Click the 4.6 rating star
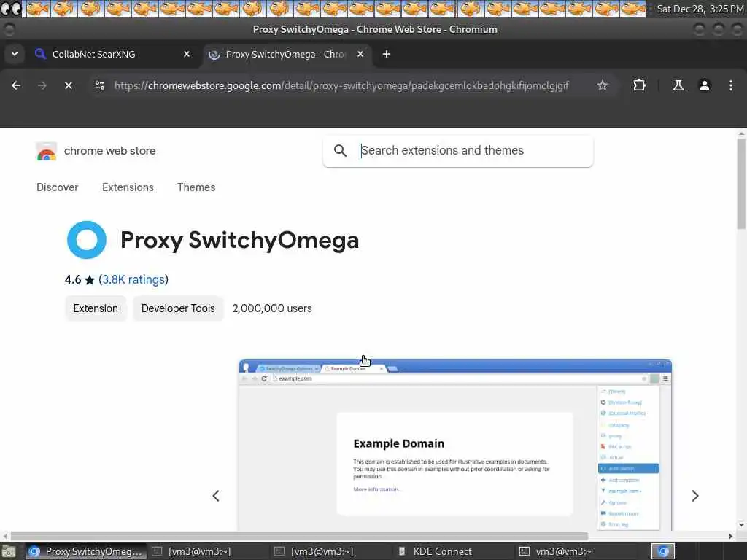Image resolution: width=747 pixels, height=560 pixels. point(90,280)
